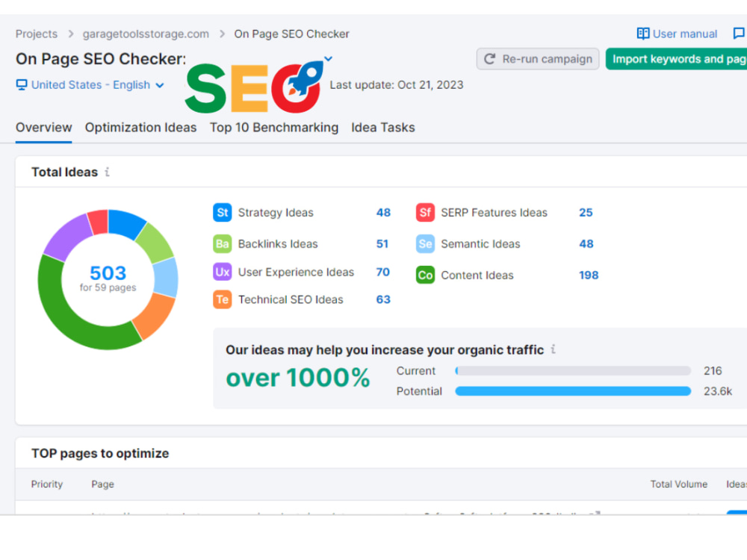Click the Technical SEO Ideas count 63

(383, 299)
